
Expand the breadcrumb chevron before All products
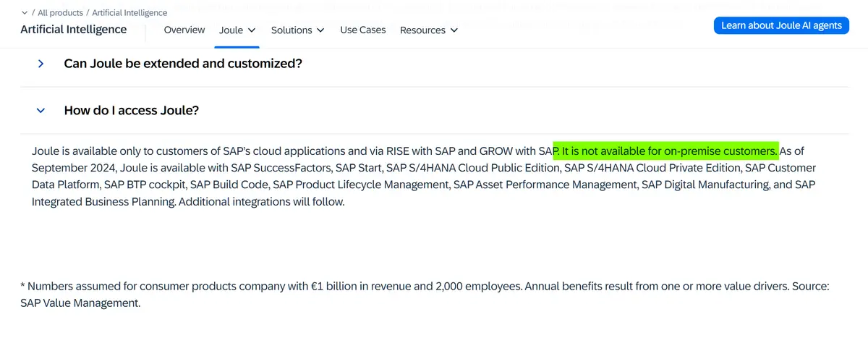25,13
